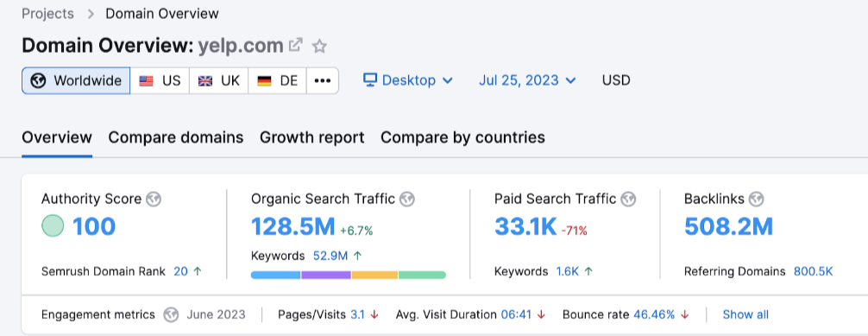Open Compare by countries tab
Screen dimensions: 868x336
462,137
